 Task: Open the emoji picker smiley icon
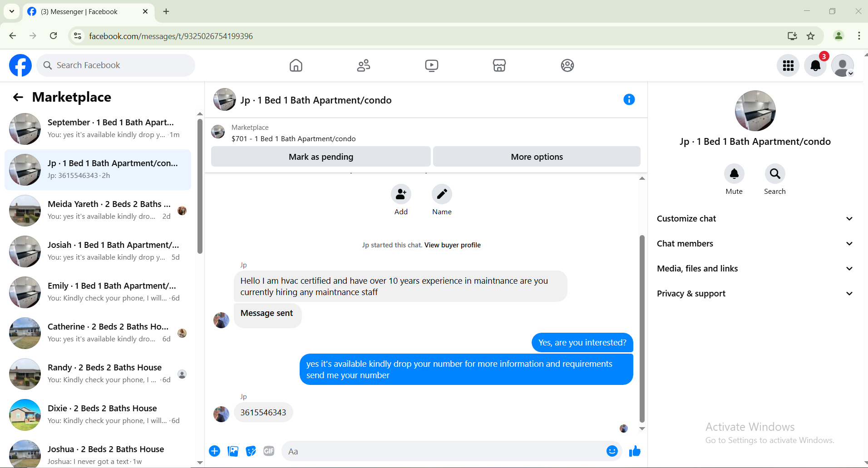pyautogui.click(x=612, y=451)
